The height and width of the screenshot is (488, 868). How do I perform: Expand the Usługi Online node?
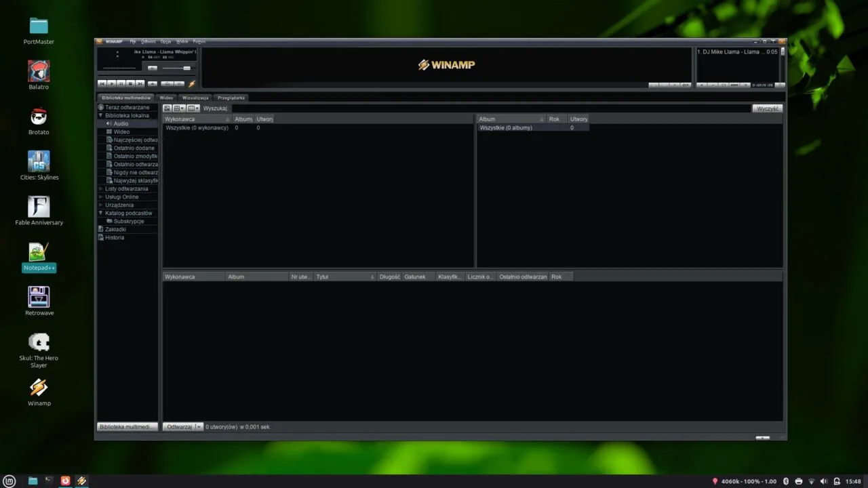(100, 197)
